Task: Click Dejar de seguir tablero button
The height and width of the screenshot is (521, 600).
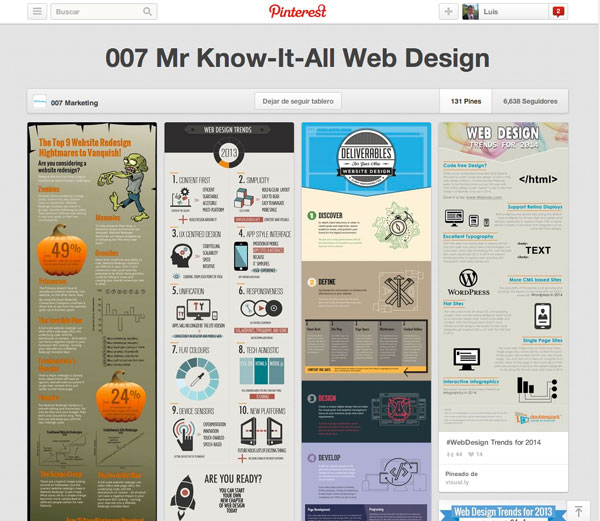Action: [x=298, y=101]
